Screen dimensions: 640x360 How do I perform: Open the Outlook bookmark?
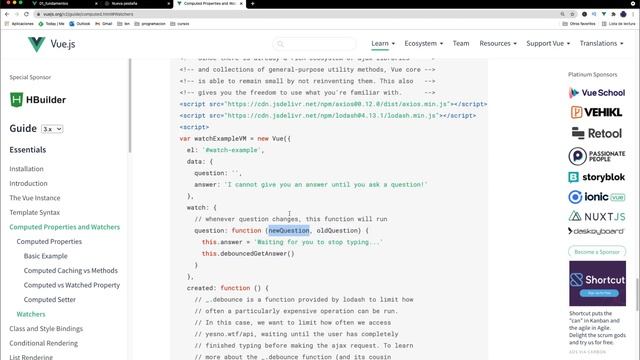point(80,24)
